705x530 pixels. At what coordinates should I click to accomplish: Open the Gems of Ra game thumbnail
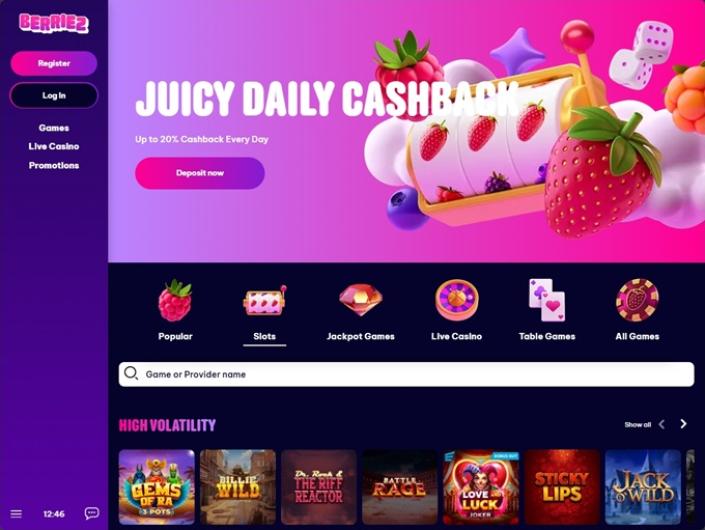coord(156,487)
